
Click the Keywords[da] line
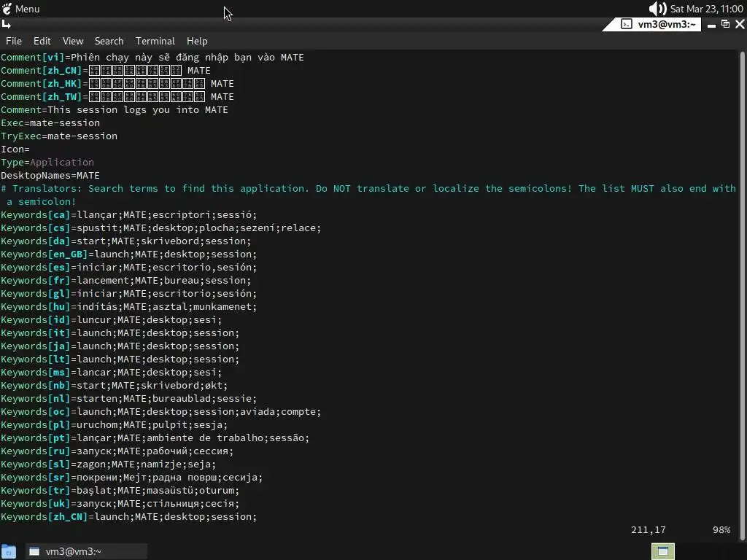pyautogui.click(x=125, y=241)
